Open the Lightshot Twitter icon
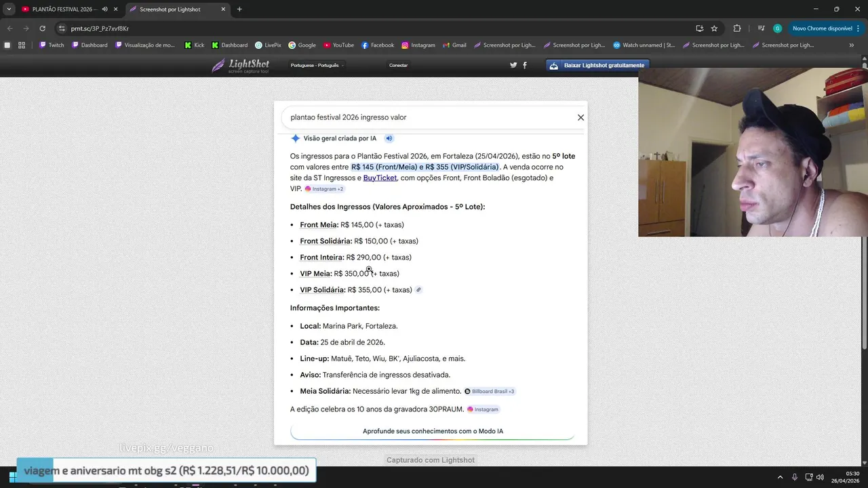Screen dimensions: 868x488 513,65
